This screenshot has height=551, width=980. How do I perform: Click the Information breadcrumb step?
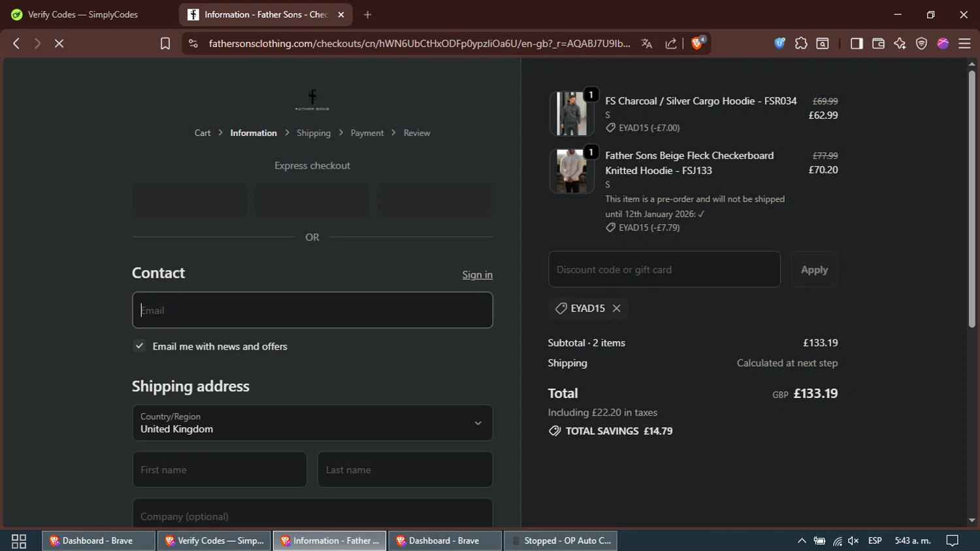pos(253,133)
